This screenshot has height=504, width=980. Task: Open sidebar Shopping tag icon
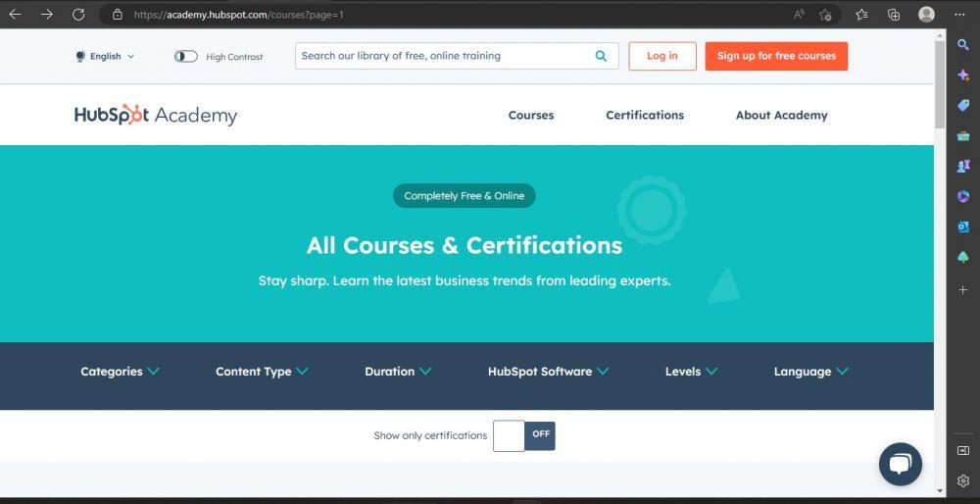click(963, 105)
